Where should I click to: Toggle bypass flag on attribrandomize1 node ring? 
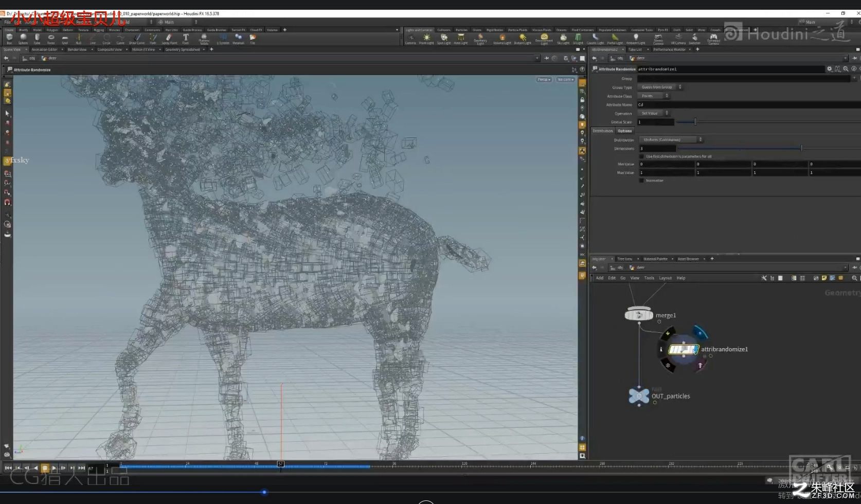[668, 333]
